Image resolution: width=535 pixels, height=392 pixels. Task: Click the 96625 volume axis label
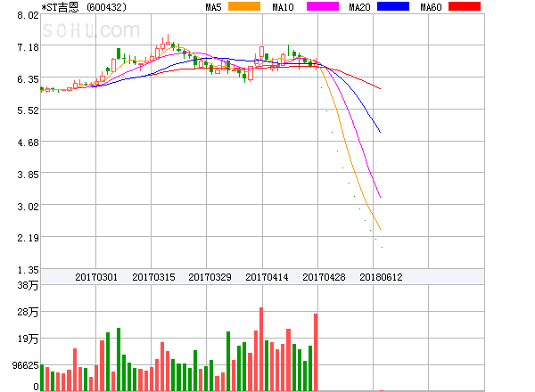26,365
